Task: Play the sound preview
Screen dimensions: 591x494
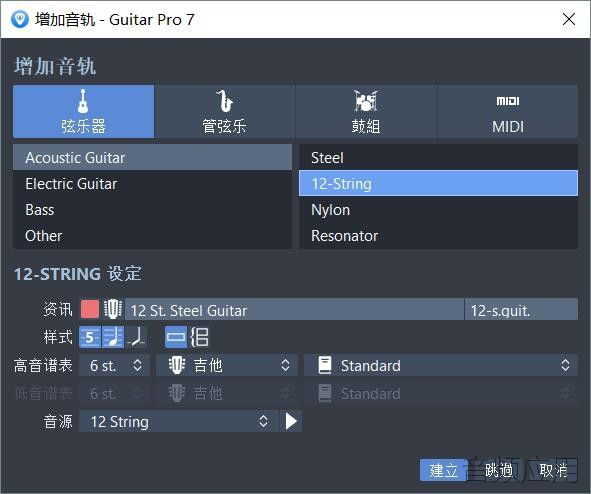Action: tap(291, 421)
